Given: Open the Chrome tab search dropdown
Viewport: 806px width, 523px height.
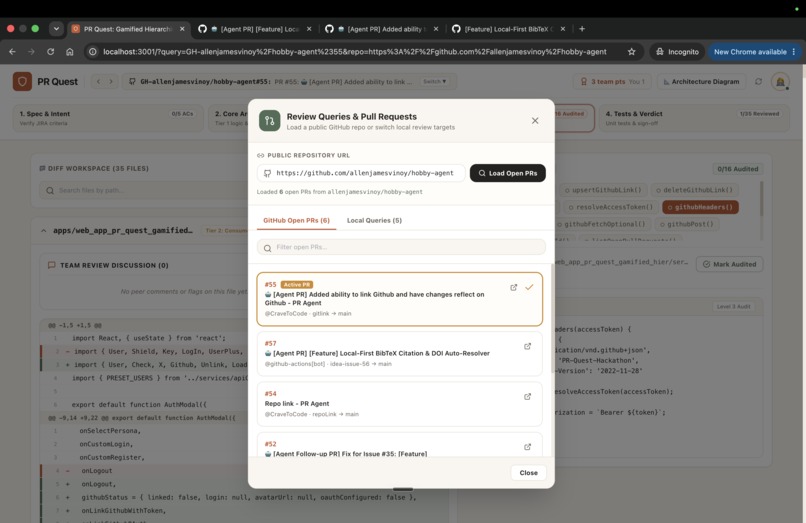Looking at the screenshot, I should [x=56, y=29].
